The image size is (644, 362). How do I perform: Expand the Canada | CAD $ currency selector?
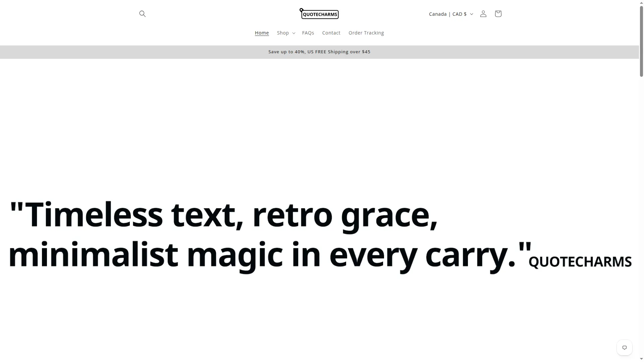451,14
